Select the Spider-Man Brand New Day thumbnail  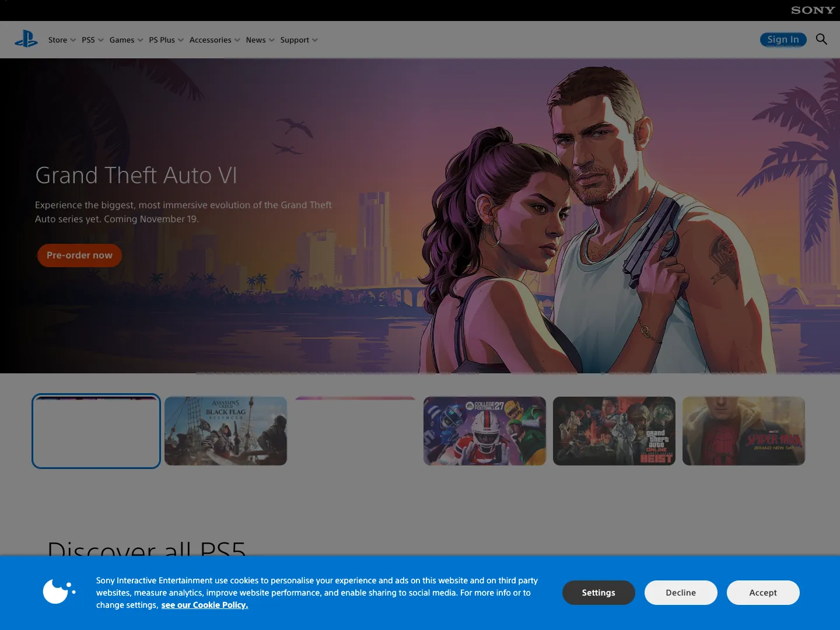(x=744, y=431)
